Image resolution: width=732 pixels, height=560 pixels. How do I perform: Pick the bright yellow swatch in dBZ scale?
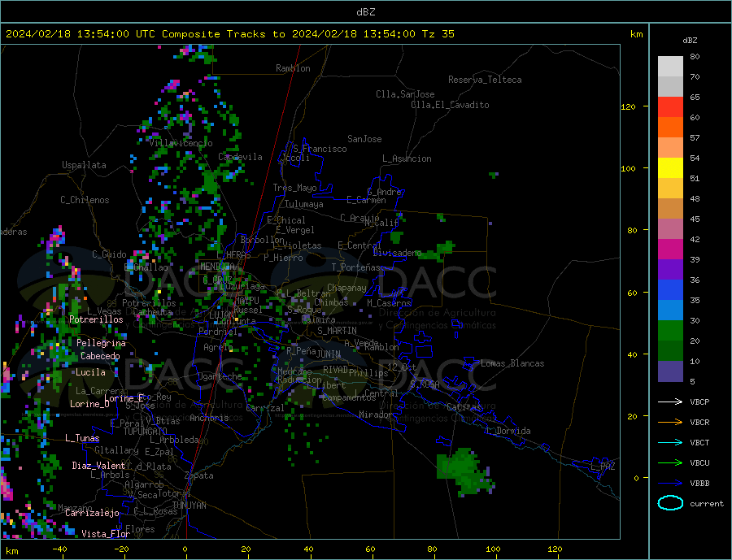pos(670,168)
